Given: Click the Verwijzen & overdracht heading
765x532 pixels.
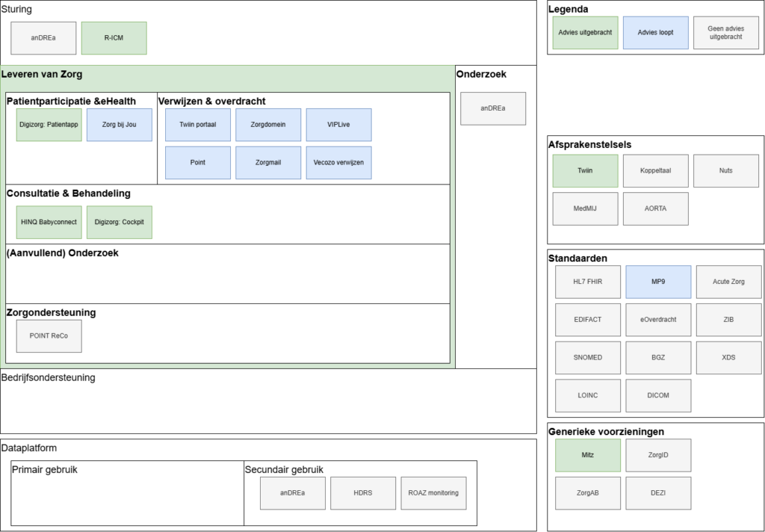Looking at the screenshot, I should pyautogui.click(x=211, y=101).
